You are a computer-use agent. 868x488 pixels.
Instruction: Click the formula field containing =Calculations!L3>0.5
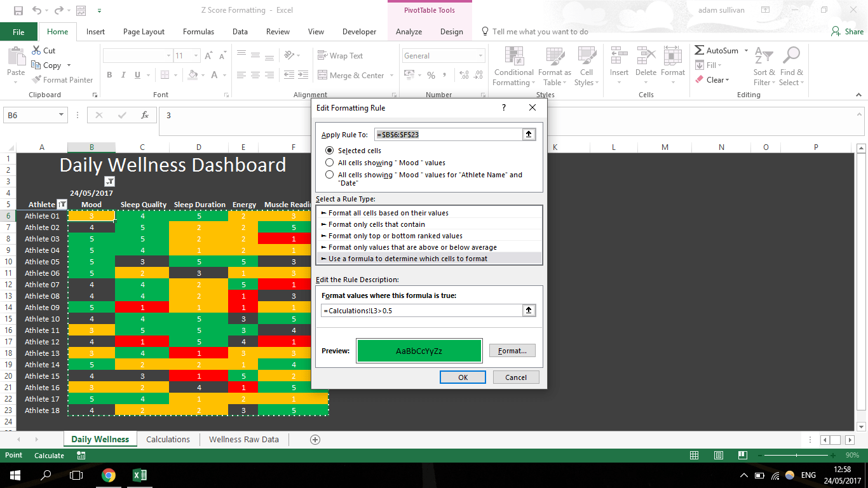tap(421, 311)
